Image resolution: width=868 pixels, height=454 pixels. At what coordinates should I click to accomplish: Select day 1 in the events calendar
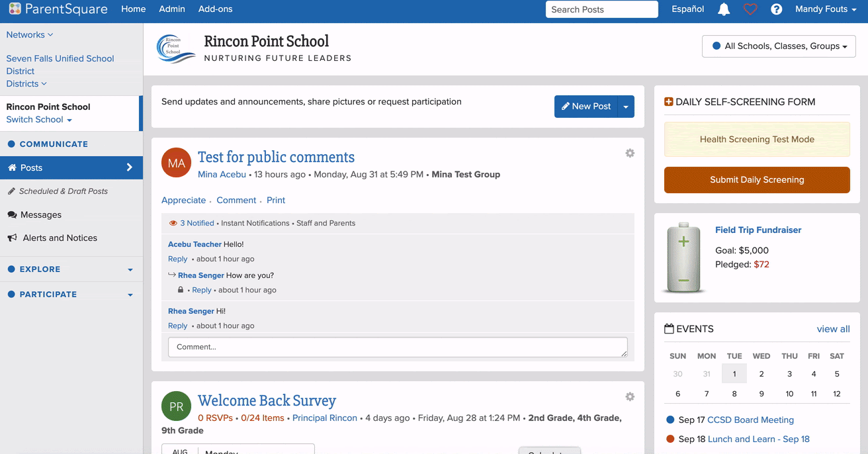click(734, 374)
